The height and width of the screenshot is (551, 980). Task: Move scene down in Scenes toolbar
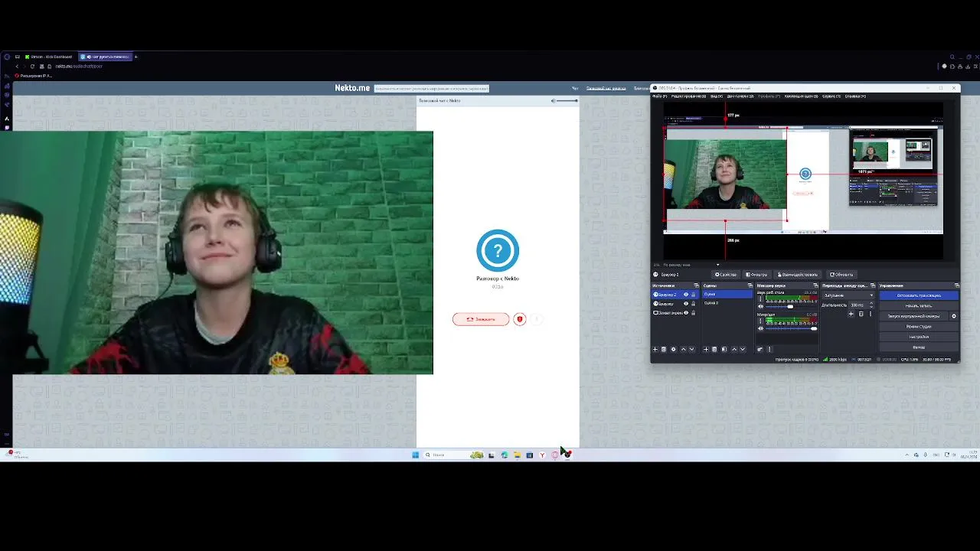click(x=743, y=349)
